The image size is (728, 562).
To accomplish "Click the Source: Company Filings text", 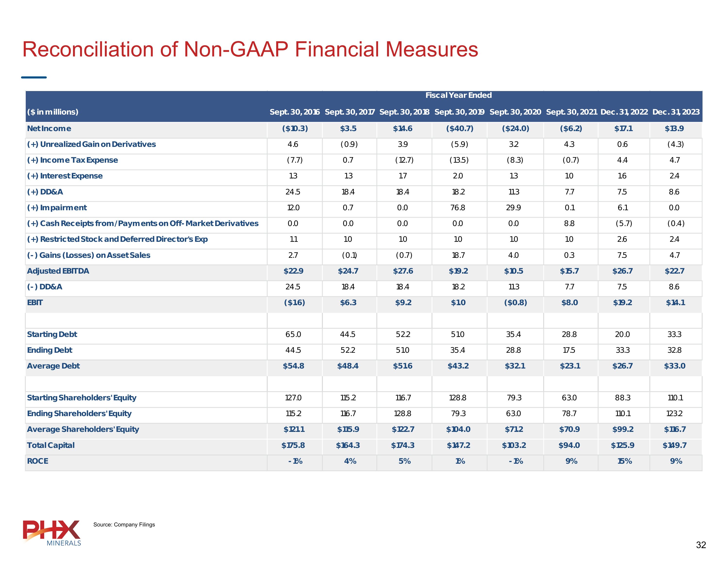I will pyautogui.click(x=124, y=525).
